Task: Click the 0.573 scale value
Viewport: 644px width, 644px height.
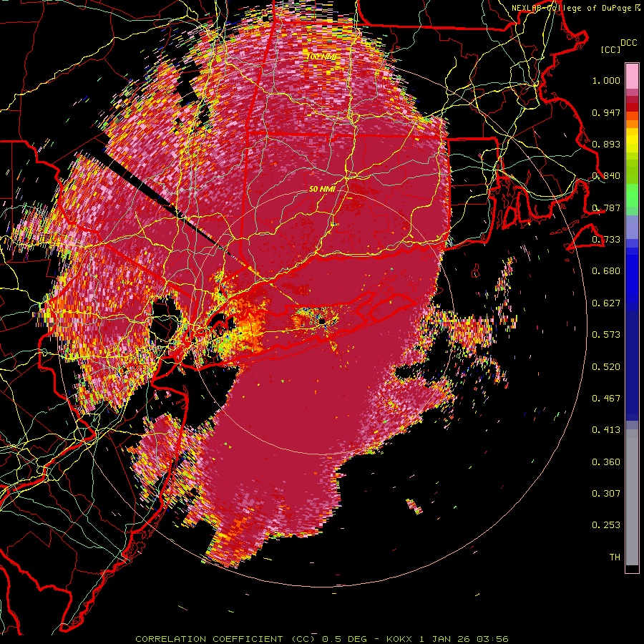Action: [606, 335]
